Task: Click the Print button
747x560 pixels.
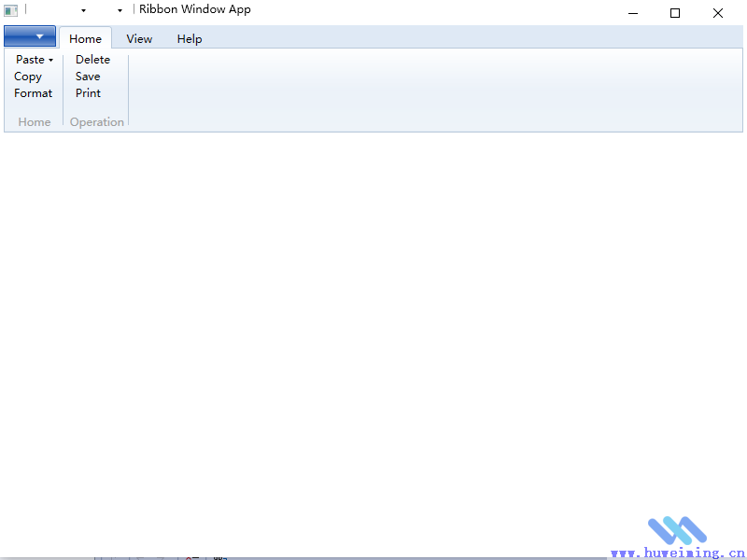Action: (x=88, y=92)
